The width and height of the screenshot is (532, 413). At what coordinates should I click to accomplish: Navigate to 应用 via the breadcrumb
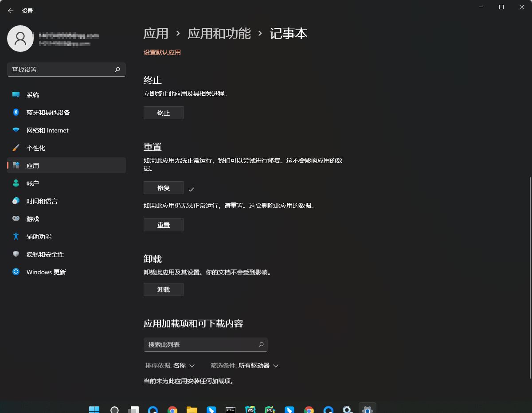[x=156, y=33]
